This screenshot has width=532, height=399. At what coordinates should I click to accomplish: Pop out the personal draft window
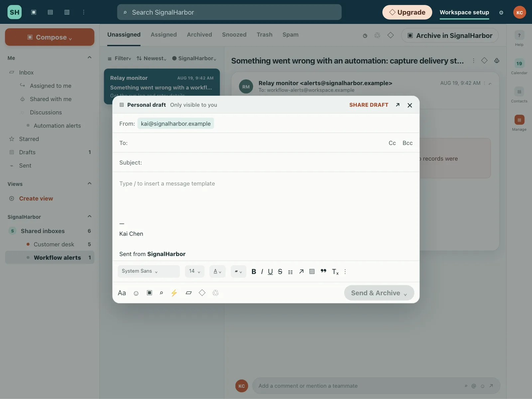(x=398, y=105)
